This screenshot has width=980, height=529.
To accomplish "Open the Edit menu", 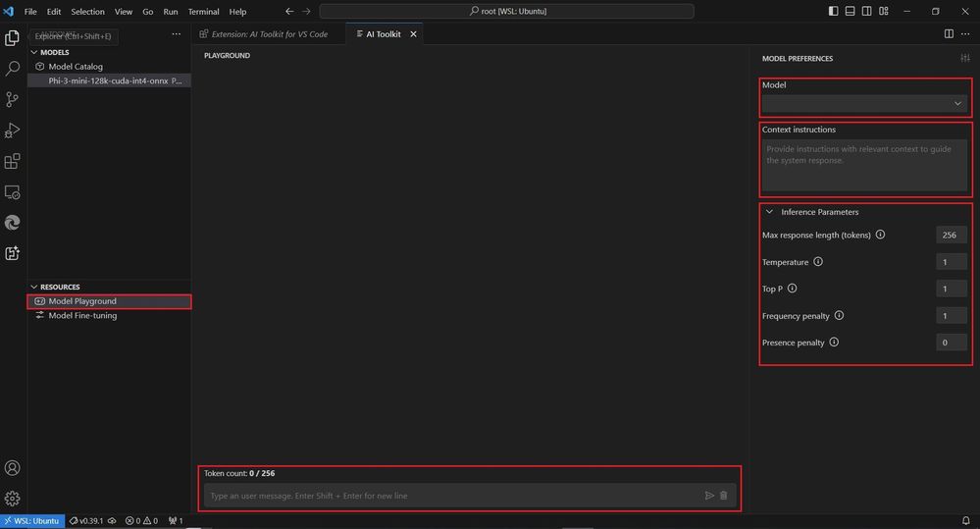I will (x=54, y=11).
